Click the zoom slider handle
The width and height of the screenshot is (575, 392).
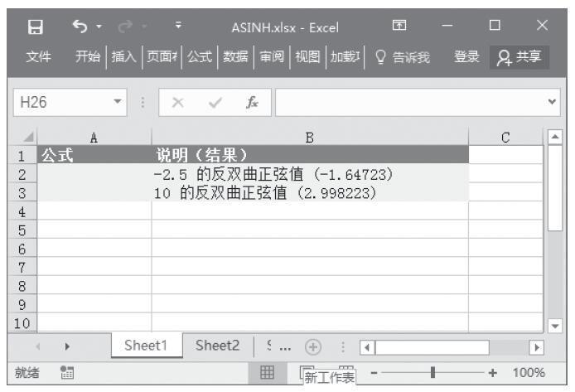[x=432, y=374]
